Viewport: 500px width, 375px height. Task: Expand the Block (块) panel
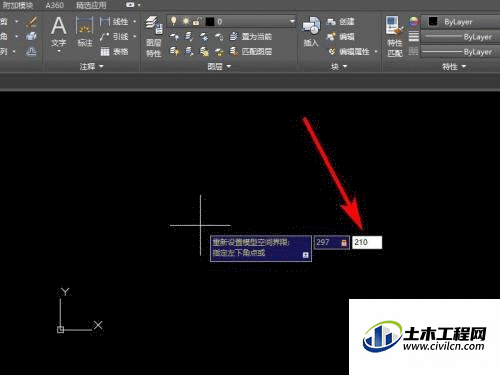pos(339,67)
